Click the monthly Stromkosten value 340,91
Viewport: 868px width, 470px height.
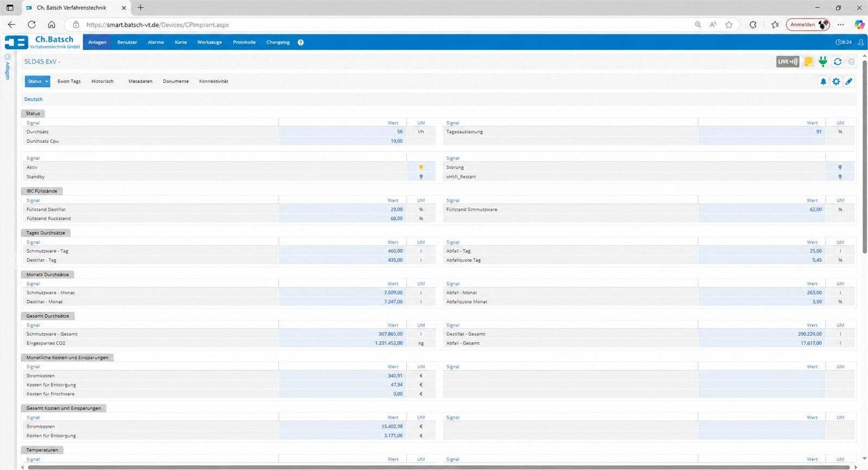[x=395, y=376]
